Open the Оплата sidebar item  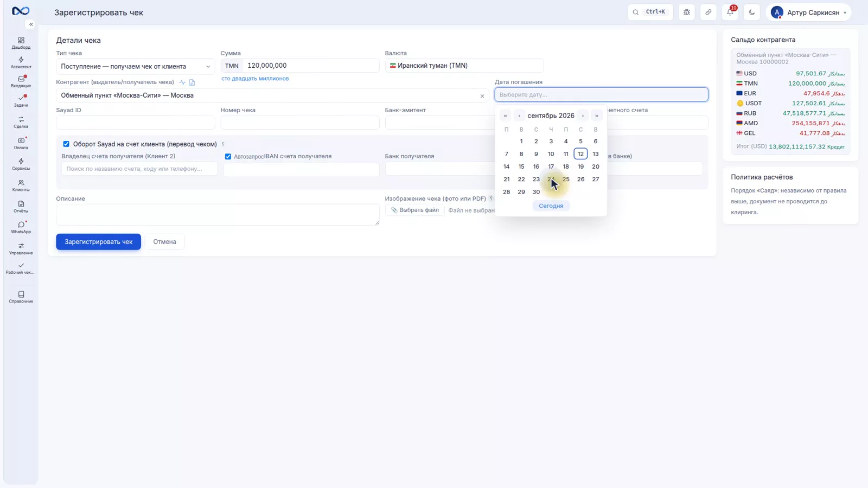click(21, 144)
